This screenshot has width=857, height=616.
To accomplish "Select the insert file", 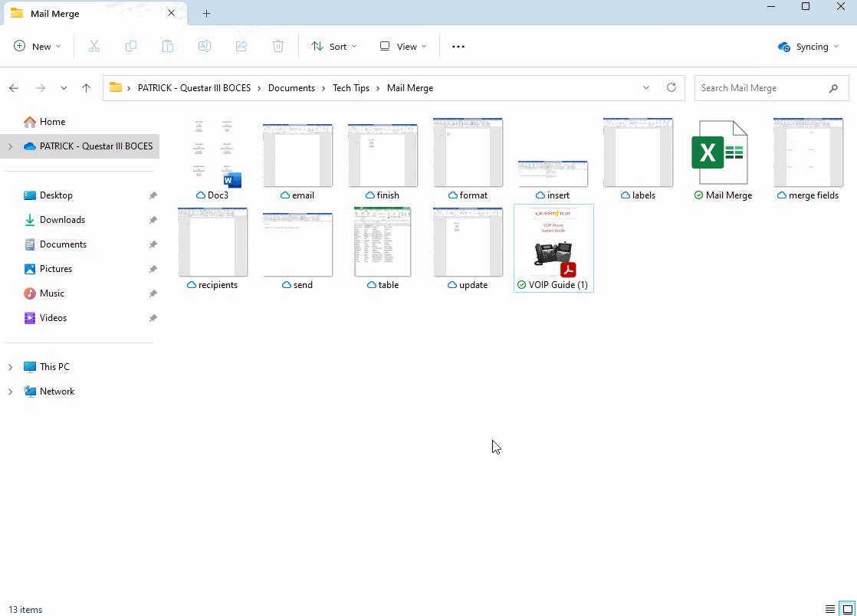I will tap(553, 180).
